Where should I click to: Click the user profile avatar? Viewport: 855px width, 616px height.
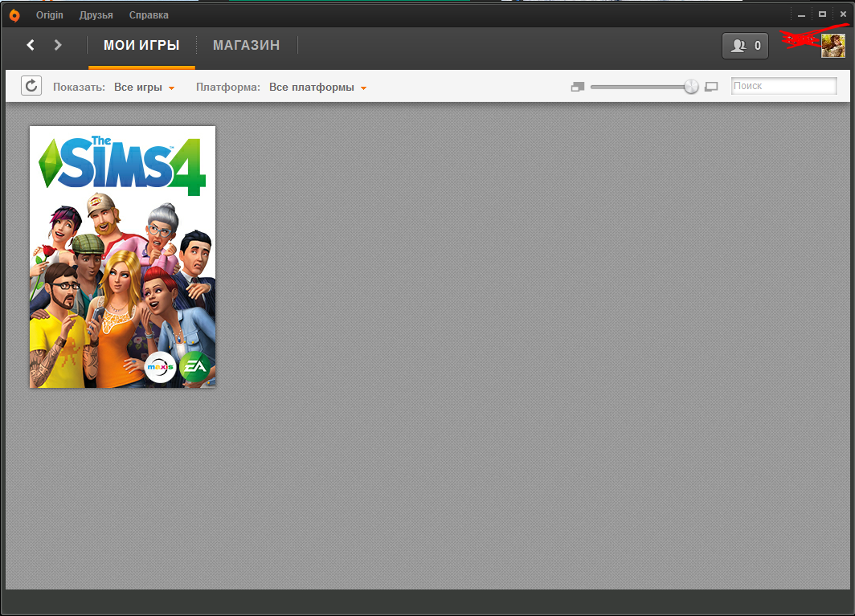tap(832, 47)
